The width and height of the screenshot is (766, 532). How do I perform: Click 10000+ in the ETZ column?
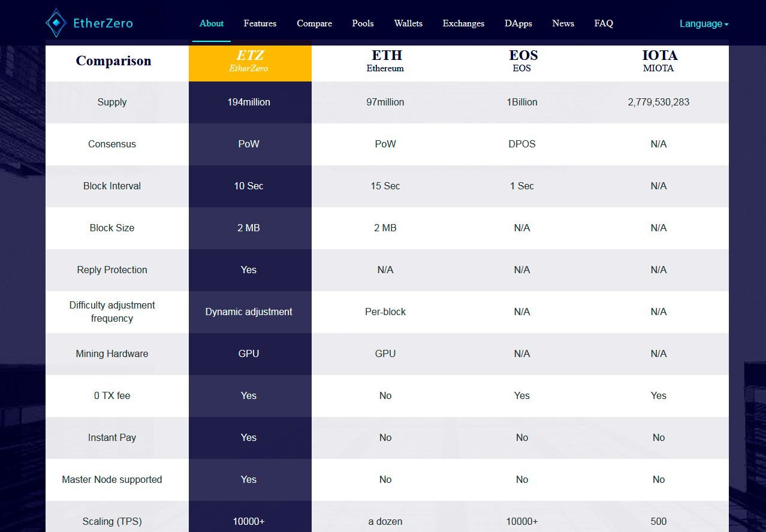pos(249,522)
